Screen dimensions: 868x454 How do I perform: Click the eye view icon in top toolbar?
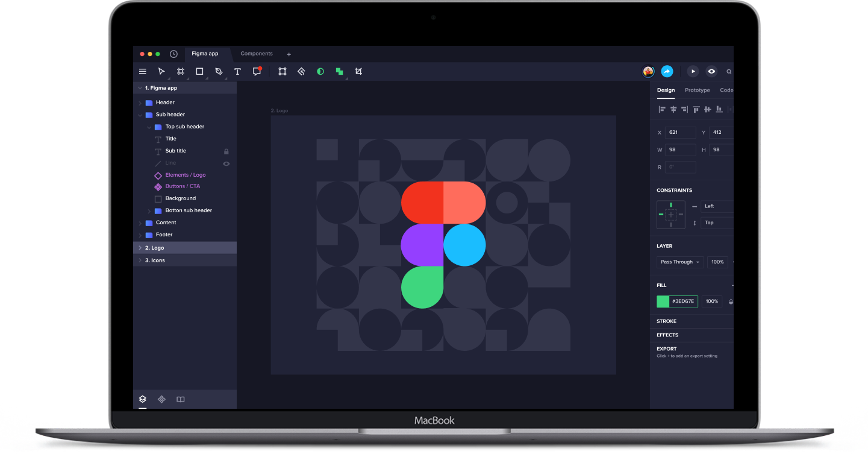click(711, 71)
